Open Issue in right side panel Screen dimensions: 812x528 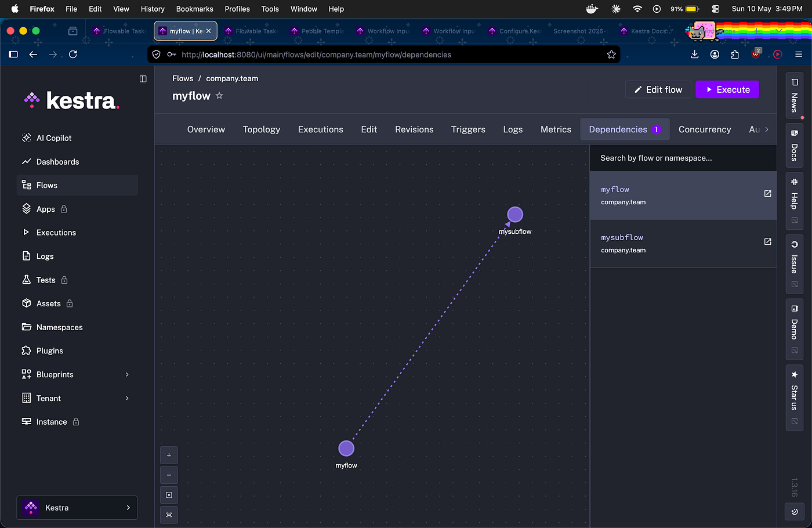(794, 264)
